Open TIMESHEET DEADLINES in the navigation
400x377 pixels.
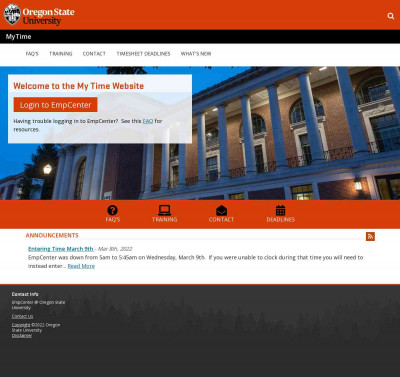click(143, 54)
